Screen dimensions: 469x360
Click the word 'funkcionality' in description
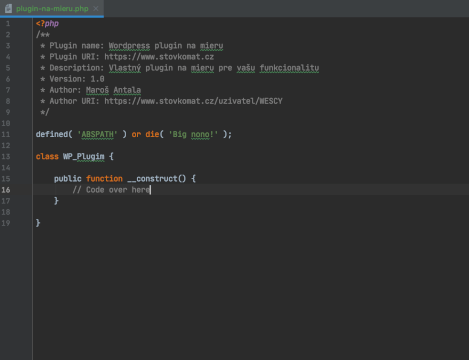click(x=289, y=68)
